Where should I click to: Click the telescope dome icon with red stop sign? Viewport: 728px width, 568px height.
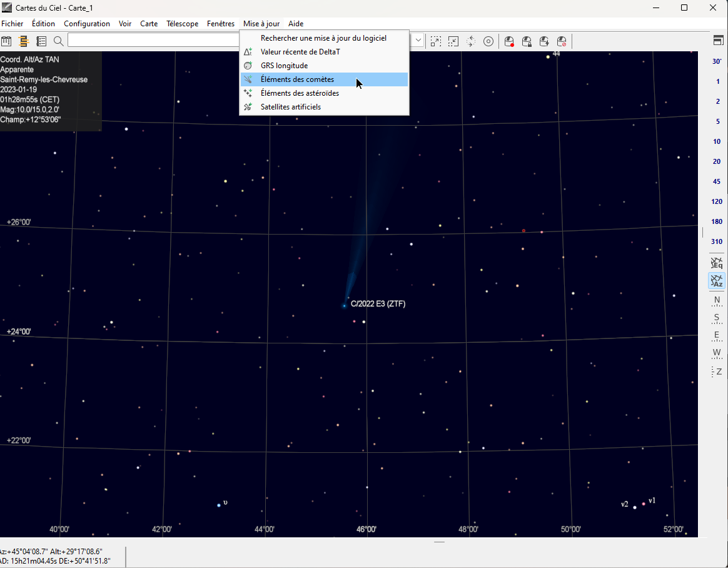(x=562, y=41)
